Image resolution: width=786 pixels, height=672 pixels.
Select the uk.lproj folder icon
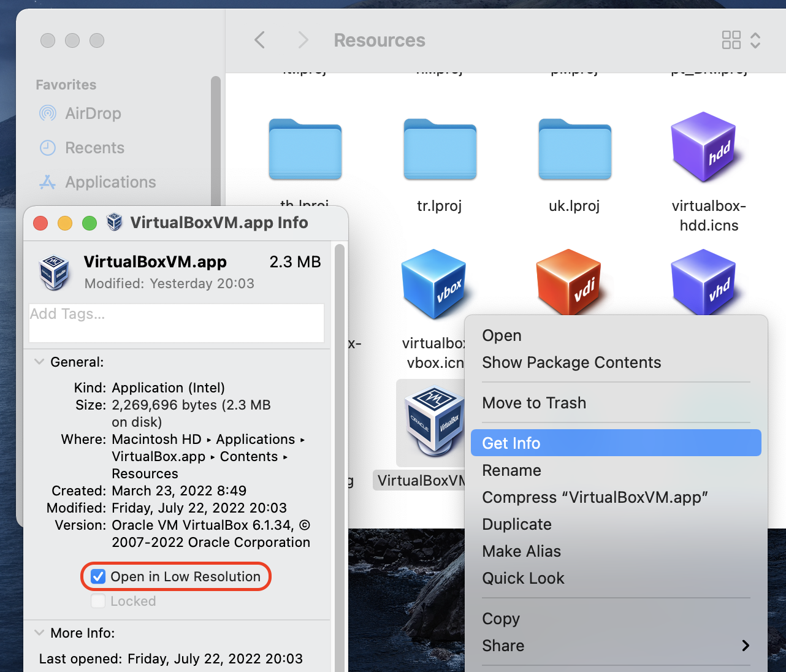574,149
